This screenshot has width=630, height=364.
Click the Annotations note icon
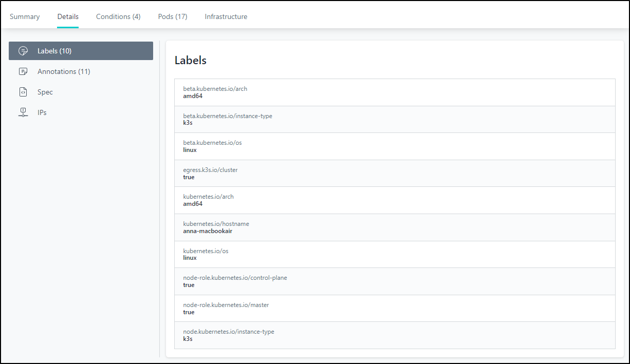(23, 71)
